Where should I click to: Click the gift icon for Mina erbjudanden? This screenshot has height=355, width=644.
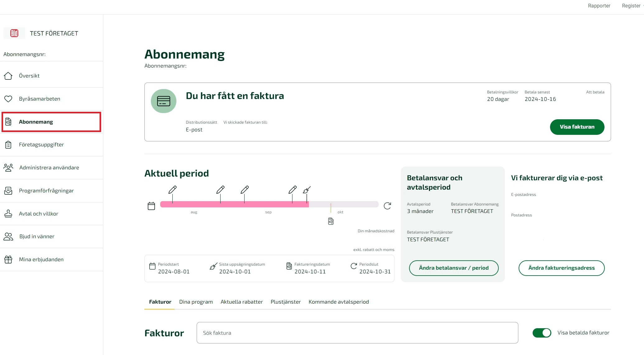(x=8, y=259)
